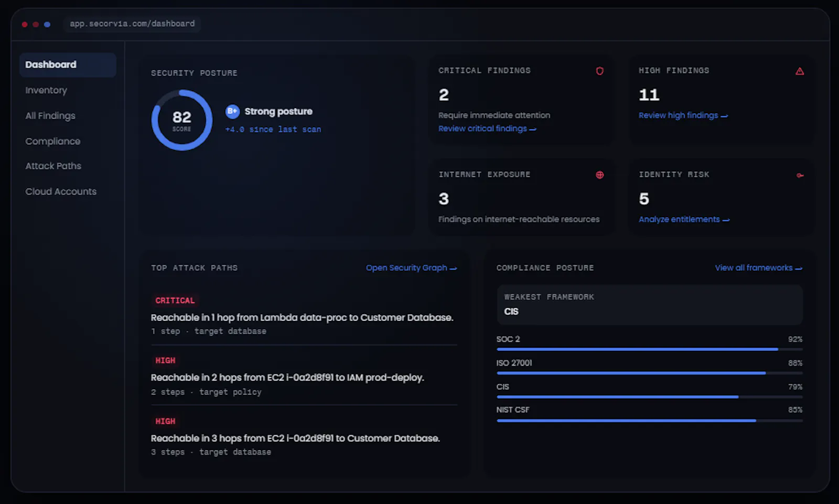The image size is (839, 504).
Task: Click the 'Strong posture' label
Action: coord(278,111)
